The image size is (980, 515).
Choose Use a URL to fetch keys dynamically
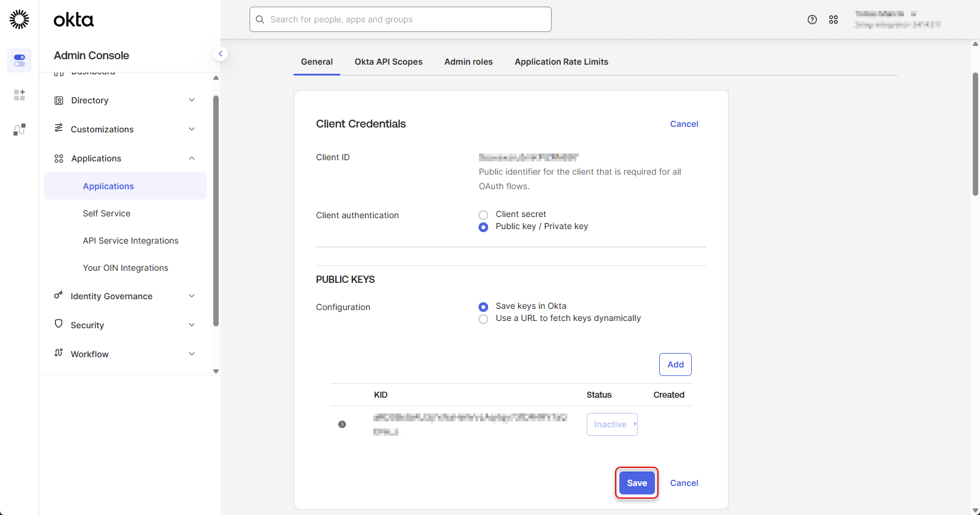(x=483, y=319)
